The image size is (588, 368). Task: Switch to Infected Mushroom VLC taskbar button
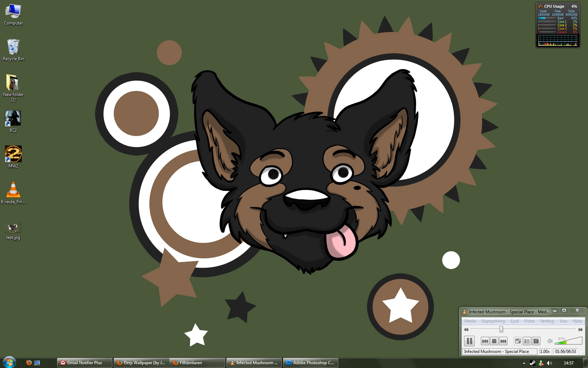pyautogui.click(x=254, y=363)
